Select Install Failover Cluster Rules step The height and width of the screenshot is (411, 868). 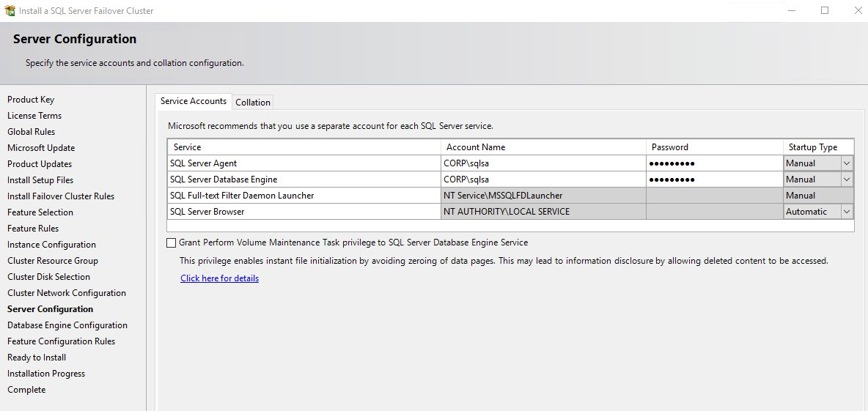pyautogui.click(x=61, y=196)
